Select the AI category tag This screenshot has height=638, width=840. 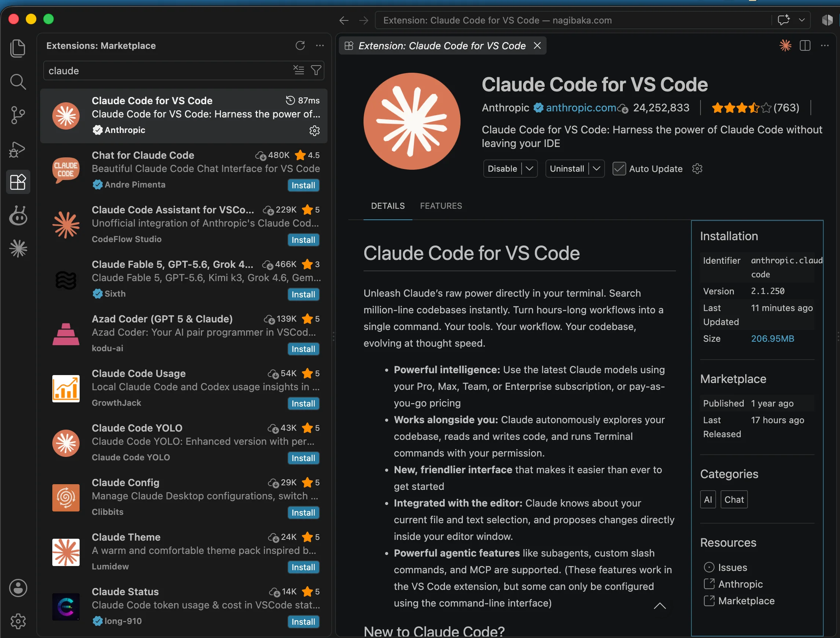tap(708, 499)
